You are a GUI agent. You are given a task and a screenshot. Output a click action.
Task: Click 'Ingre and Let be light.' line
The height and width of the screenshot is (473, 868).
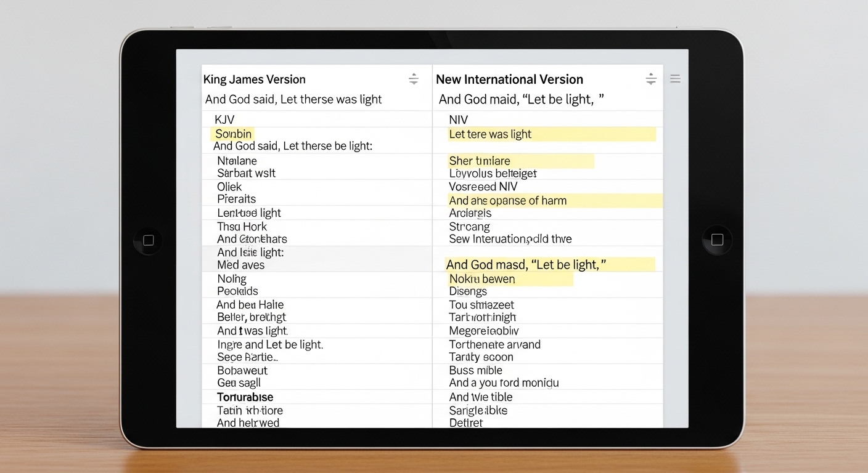(270, 345)
